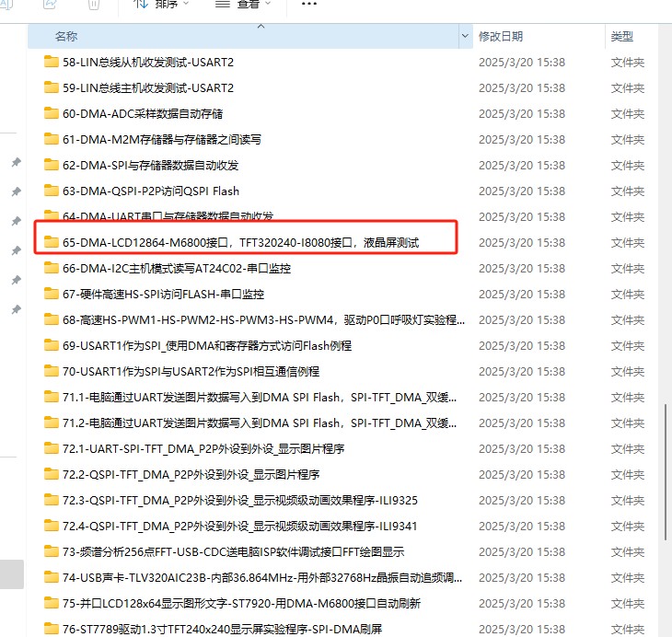The image size is (672, 637).
Task: Click folder icon of 75-并口LCD128x64 row
Action: tap(51, 603)
